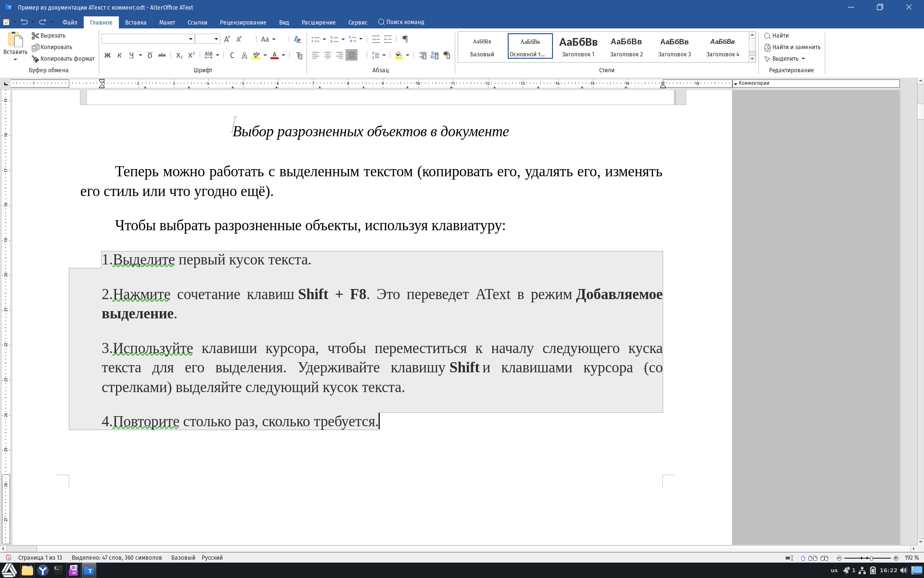Switch to the Вставка tab
Image resolution: width=924 pixels, height=578 pixels.
point(136,22)
